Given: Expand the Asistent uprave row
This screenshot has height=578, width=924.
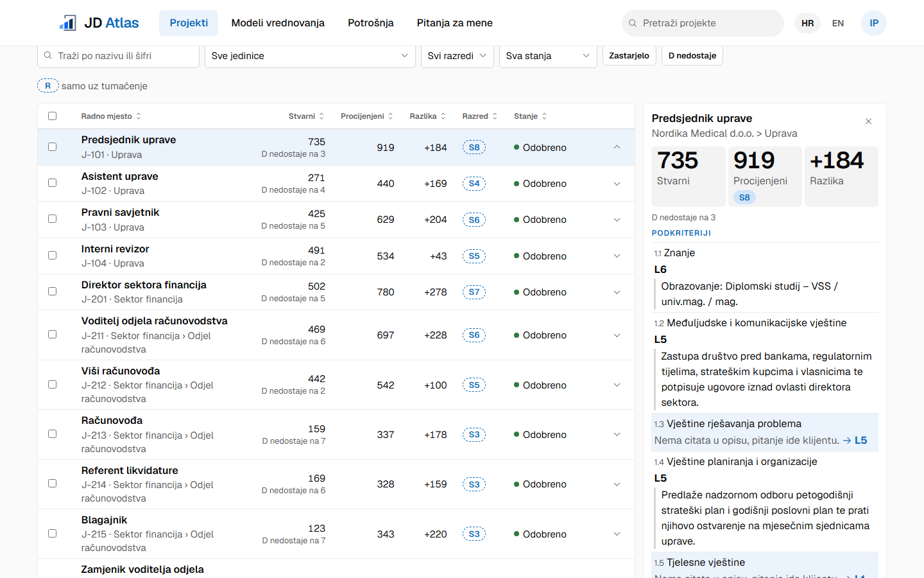Looking at the screenshot, I should [x=617, y=184].
